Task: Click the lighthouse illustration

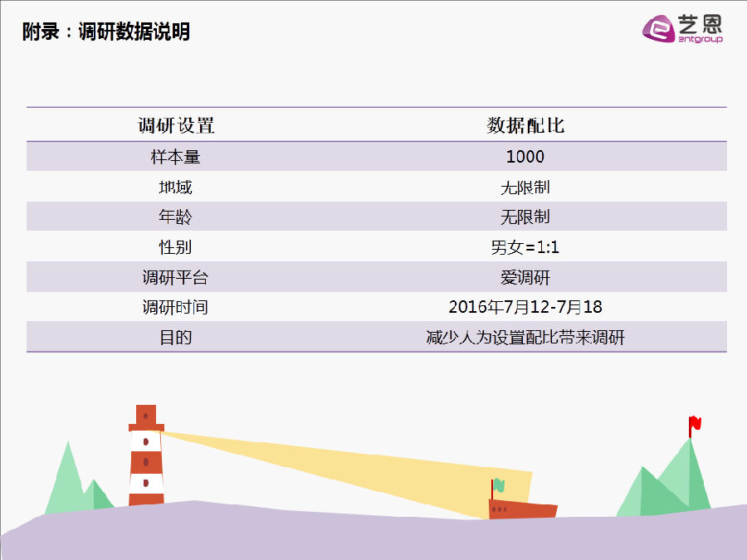Action: pyautogui.click(x=146, y=455)
